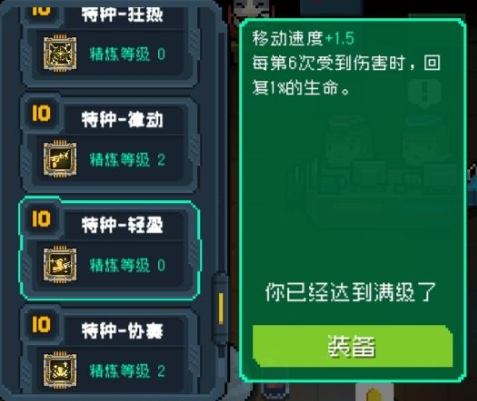
Task: Click the 特种-协奏 chip icon
Action: (60, 370)
